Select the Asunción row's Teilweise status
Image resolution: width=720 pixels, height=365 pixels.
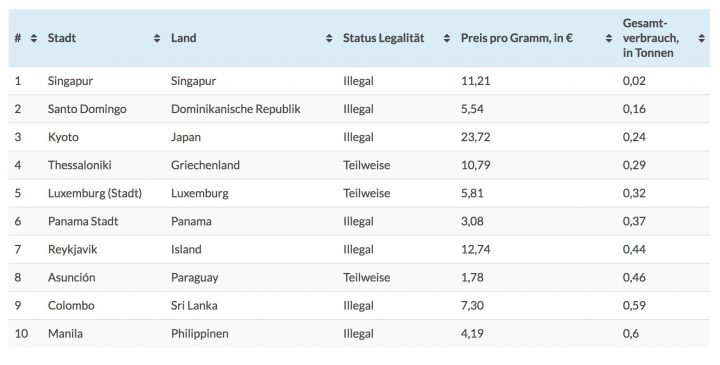366,277
